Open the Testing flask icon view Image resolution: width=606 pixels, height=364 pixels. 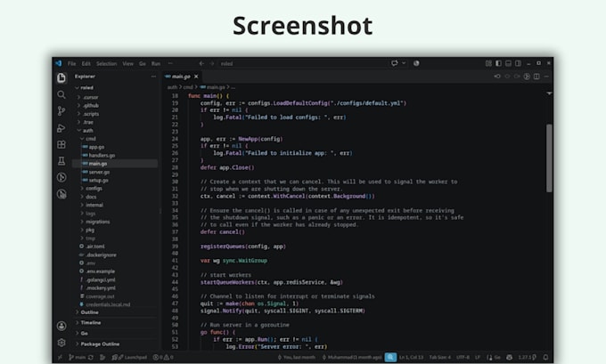coord(61,161)
